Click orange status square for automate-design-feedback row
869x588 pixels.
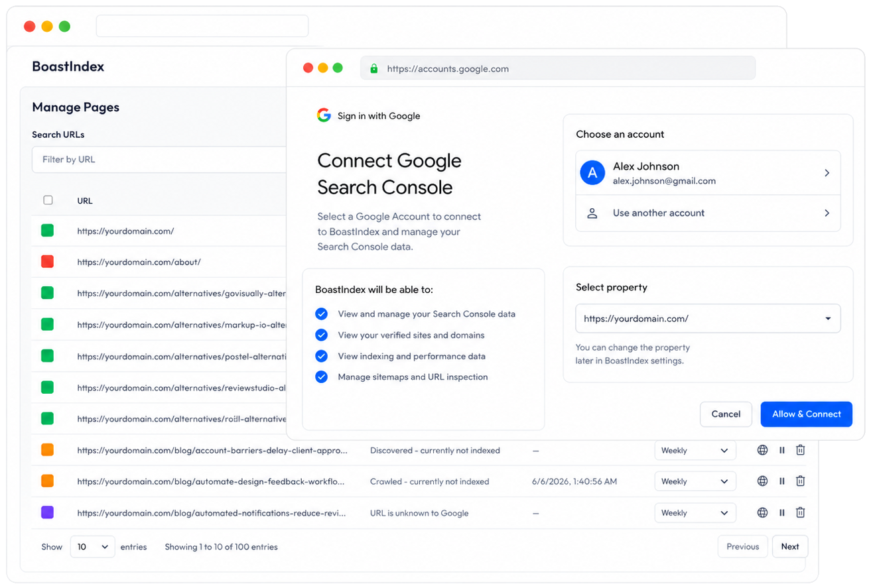pos(47,481)
